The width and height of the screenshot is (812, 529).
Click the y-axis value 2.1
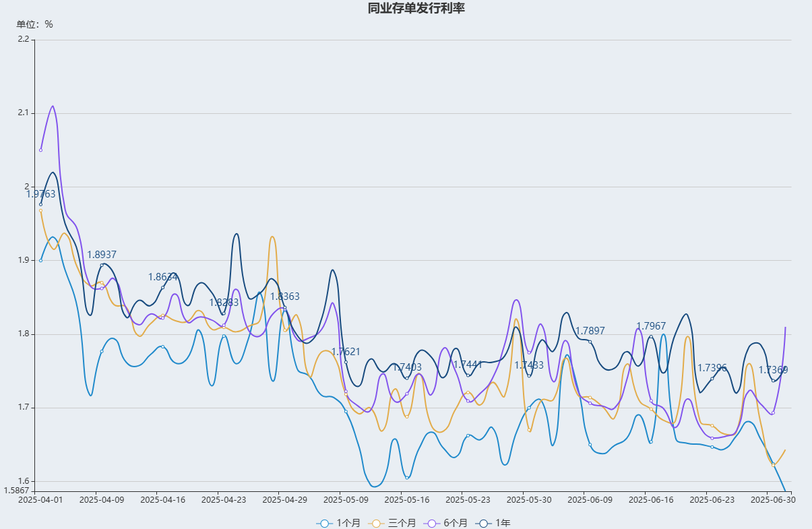pyautogui.click(x=24, y=113)
